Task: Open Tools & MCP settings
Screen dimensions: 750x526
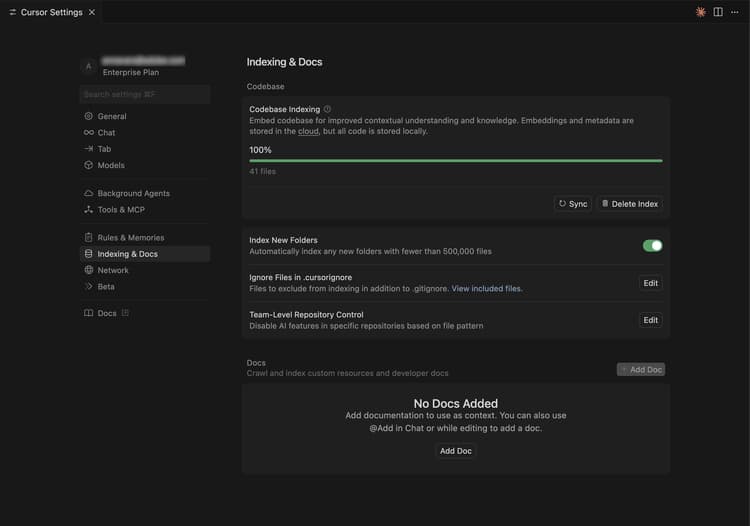Action: [145, 209]
